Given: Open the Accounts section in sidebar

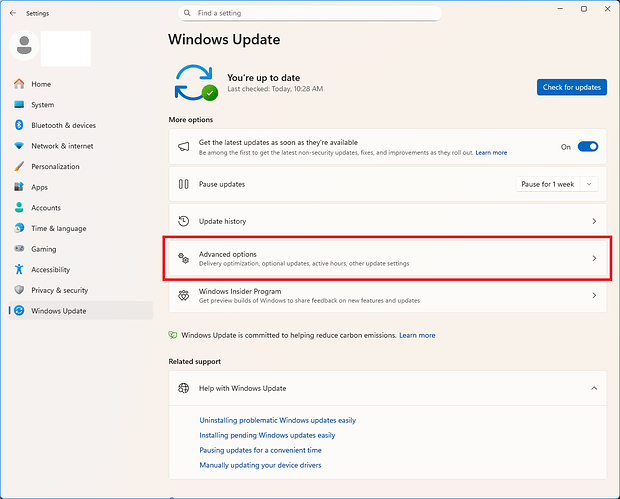Looking at the screenshot, I should tap(46, 208).
